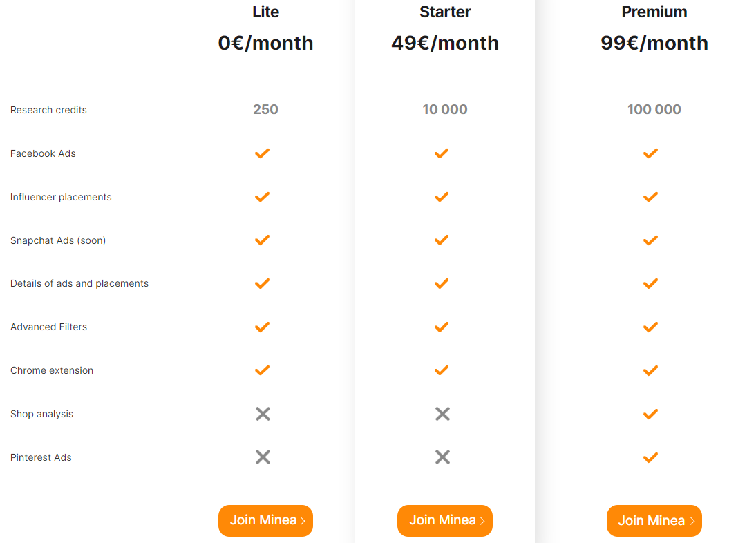
Task: Click the Research credits row label
Action: pos(48,110)
